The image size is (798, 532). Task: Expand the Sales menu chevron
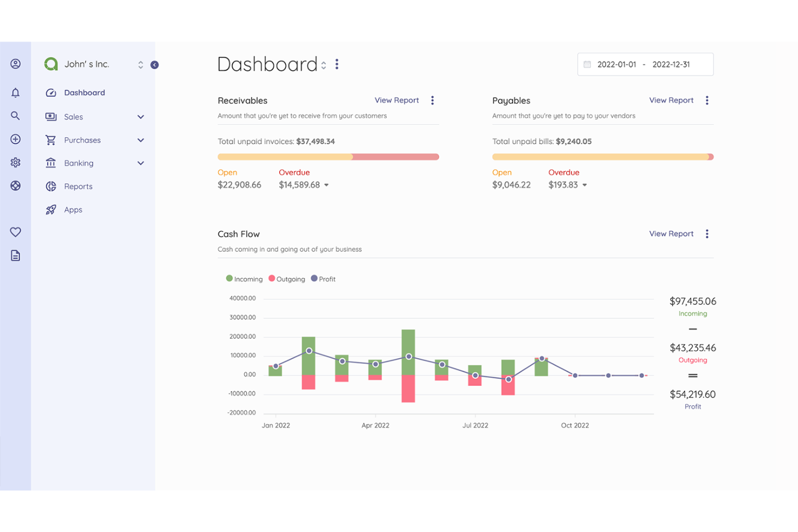(x=141, y=116)
